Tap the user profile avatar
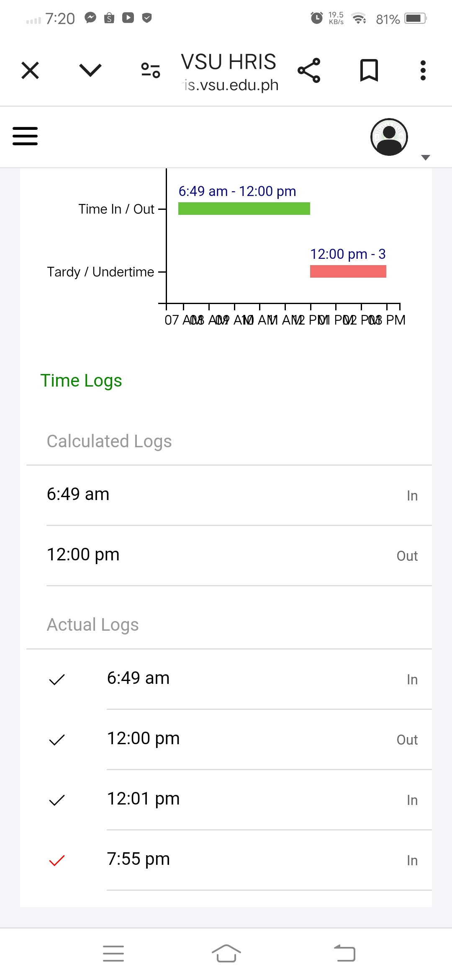The width and height of the screenshot is (452, 980). (x=389, y=137)
